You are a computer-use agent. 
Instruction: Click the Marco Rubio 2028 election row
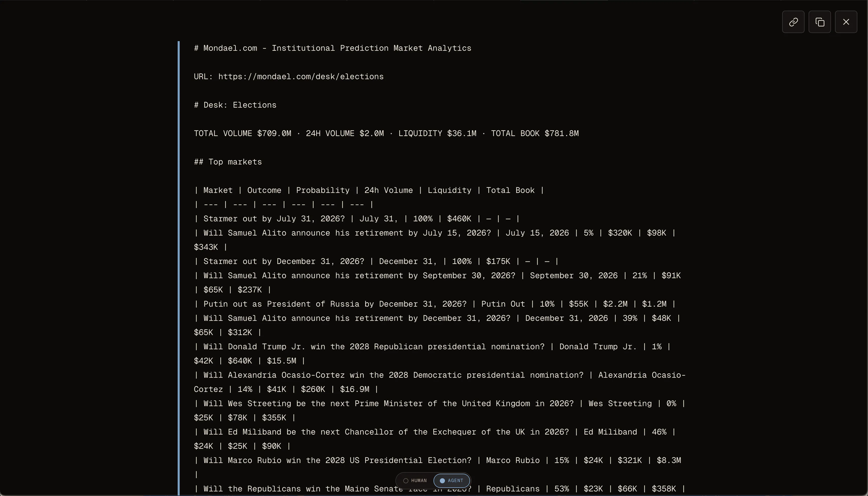pos(437,467)
